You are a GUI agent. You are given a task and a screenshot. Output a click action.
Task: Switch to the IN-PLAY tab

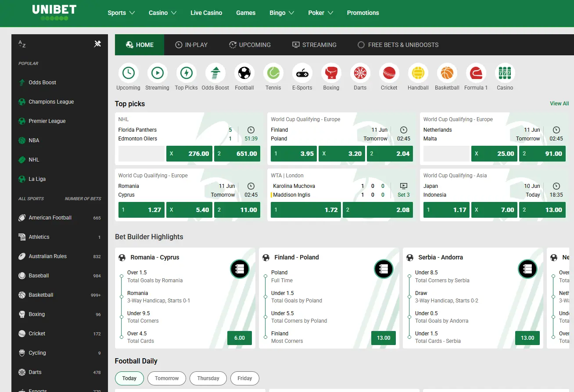tap(191, 45)
